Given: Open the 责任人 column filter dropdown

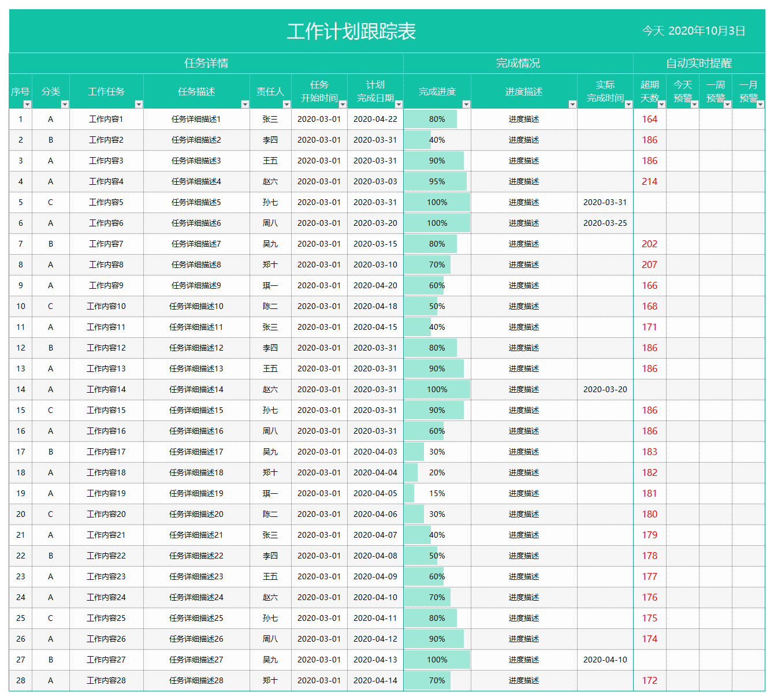Looking at the screenshot, I should pos(286,105).
